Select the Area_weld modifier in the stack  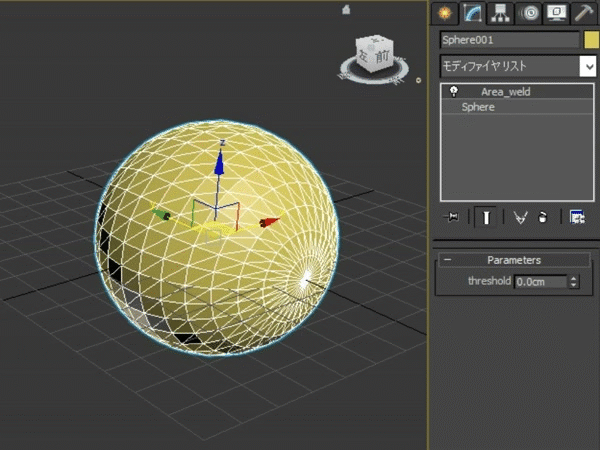[517, 92]
